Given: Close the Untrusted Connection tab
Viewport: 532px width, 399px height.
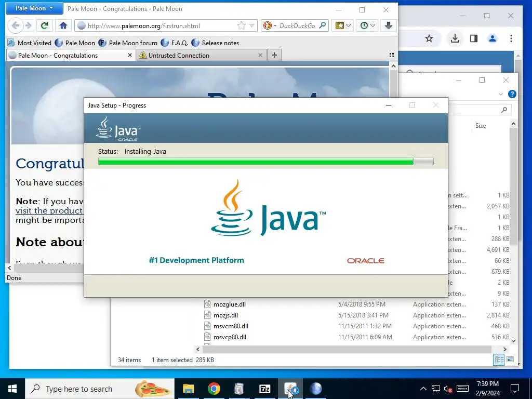Looking at the screenshot, I should 260,55.
